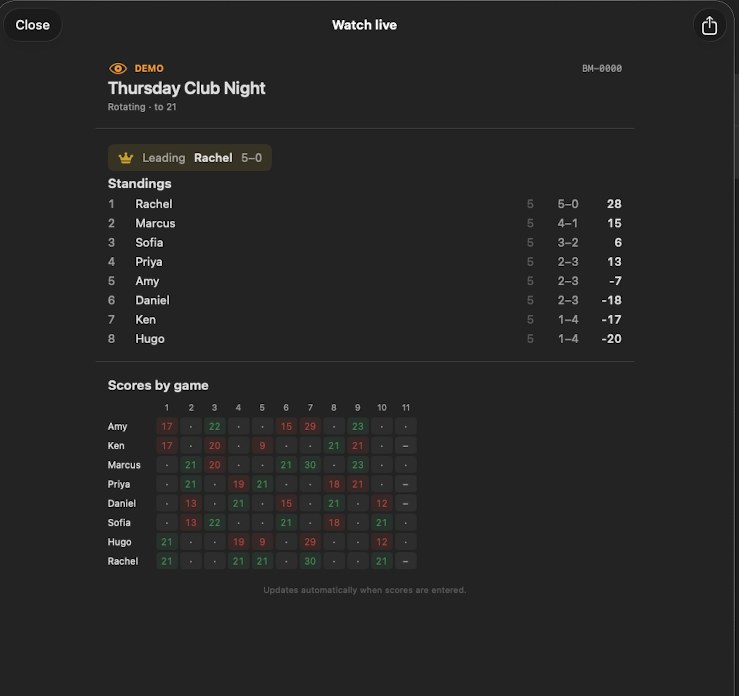This screenshot has height=696, width=739.
Task: Click Hugo's game 5 score 9
Action: tap(262, 542)
